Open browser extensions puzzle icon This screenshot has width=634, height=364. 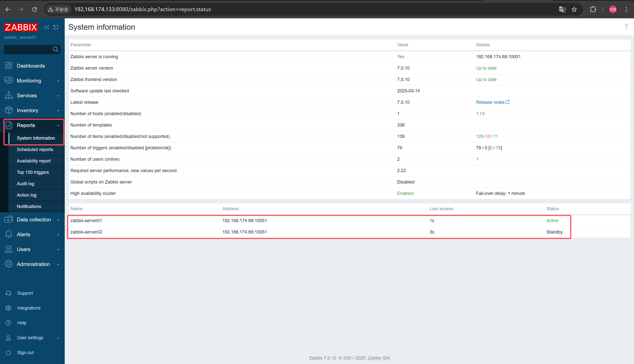(x=593, y=9)
